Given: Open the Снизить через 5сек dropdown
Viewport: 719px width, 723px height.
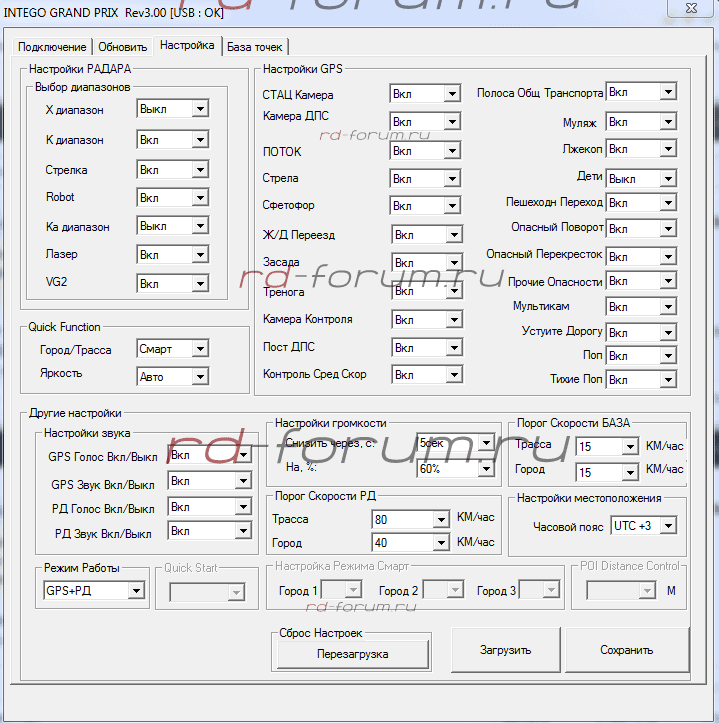Looking at the screenshot, I should pos(456,443).
